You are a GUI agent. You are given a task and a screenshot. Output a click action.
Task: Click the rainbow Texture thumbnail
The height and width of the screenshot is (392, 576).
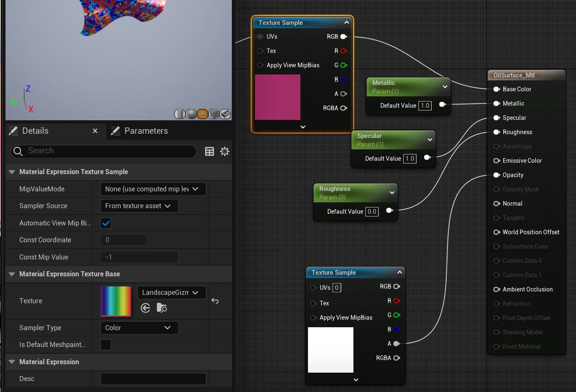(x=116, y=301)
